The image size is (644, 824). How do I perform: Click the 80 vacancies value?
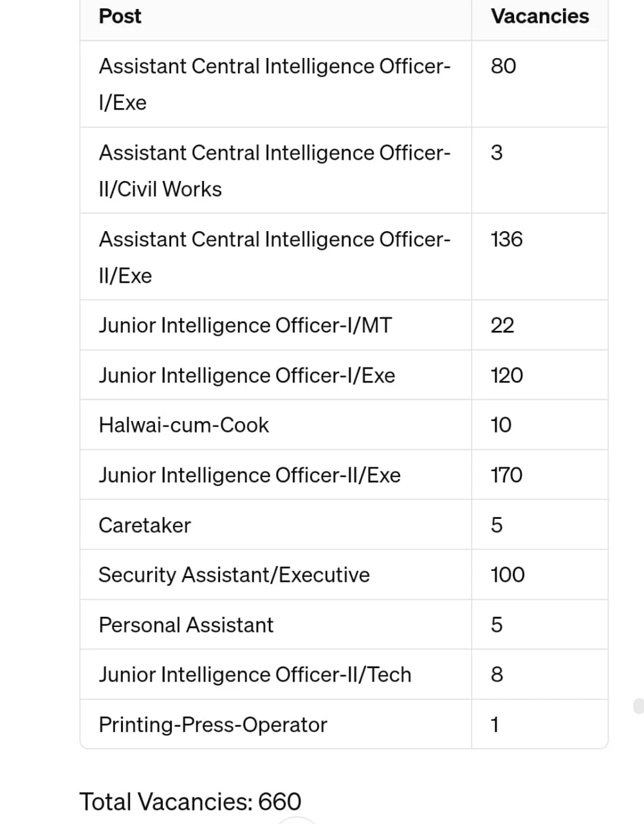point(503,66)
